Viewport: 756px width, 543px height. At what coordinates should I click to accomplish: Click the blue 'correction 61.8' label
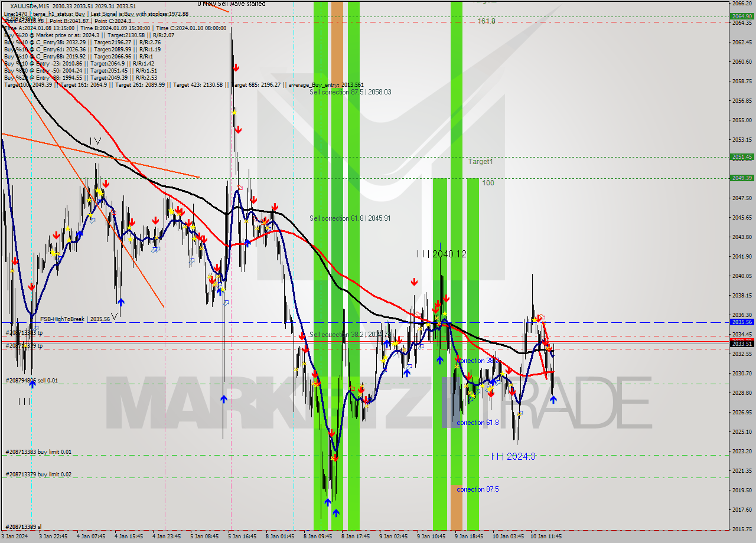(477, 423)
